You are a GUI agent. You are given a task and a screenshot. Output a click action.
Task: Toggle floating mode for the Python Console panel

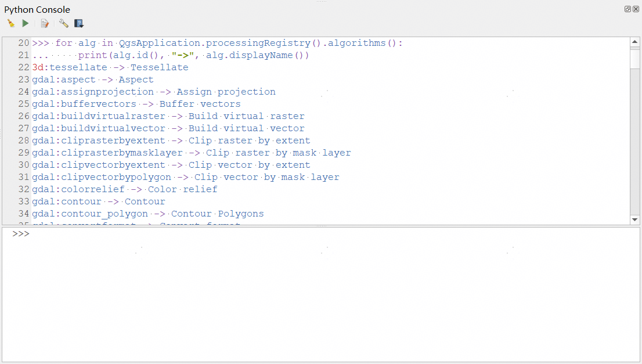627,9
